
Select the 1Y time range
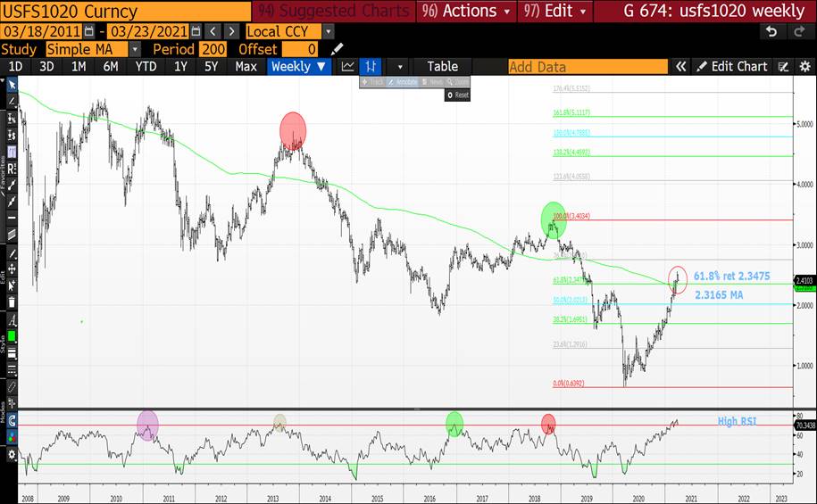click(180, 67)
